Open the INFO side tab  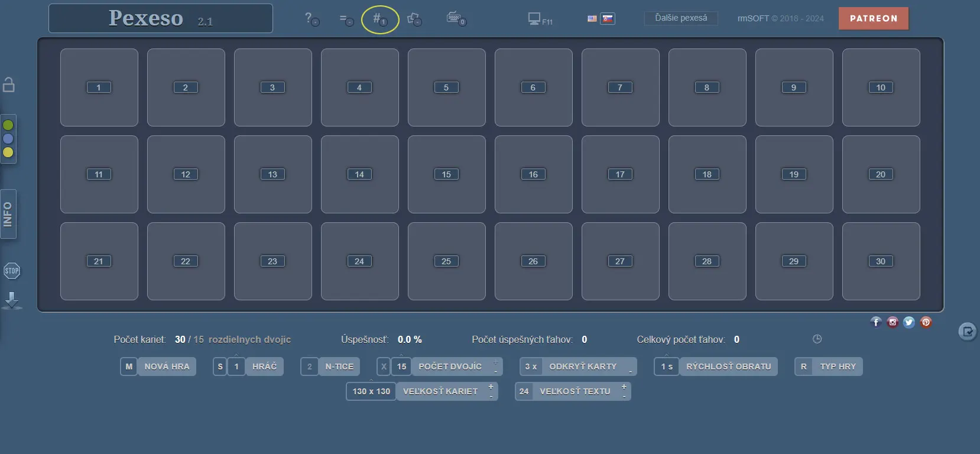[8, 214]
